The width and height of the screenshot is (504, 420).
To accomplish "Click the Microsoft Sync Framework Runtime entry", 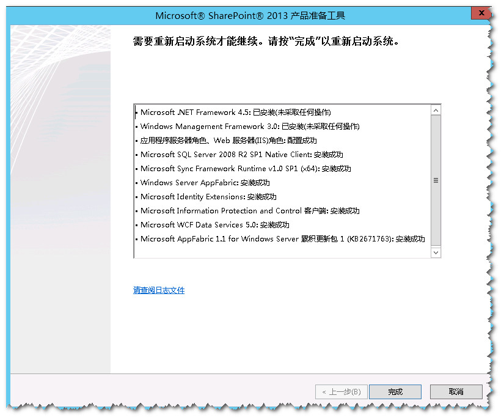I will (245, 169).
